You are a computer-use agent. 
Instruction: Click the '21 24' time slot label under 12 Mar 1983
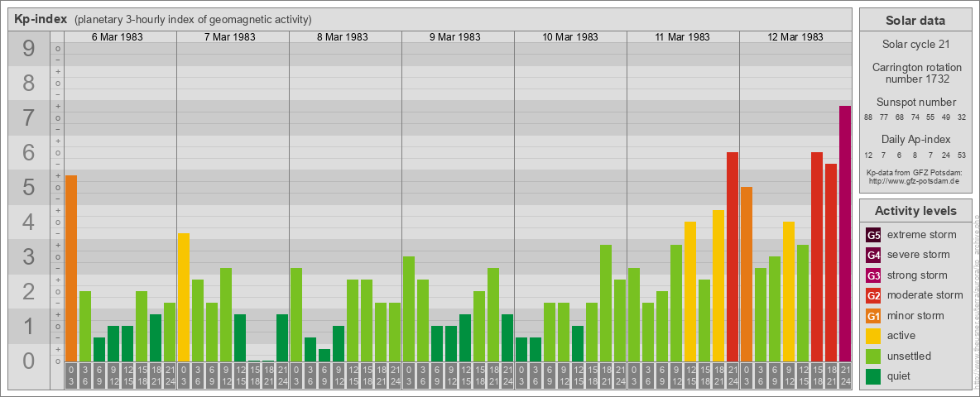(845, 375)
